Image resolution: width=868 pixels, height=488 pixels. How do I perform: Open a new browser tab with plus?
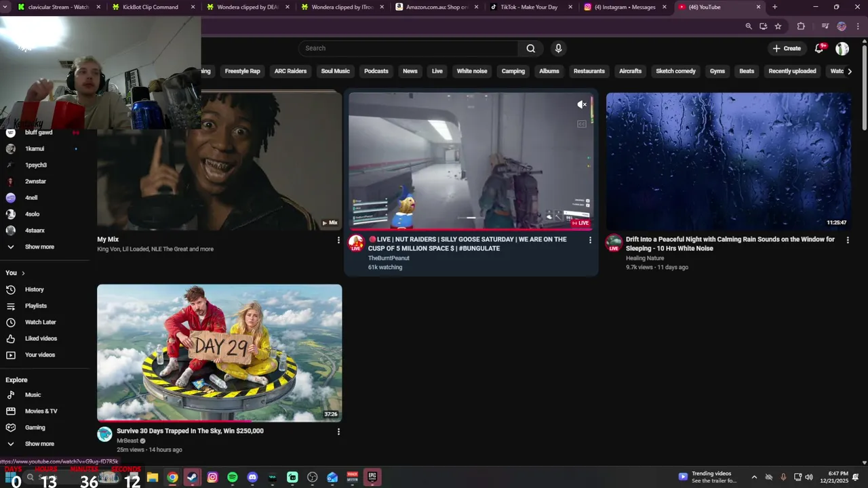774,7
